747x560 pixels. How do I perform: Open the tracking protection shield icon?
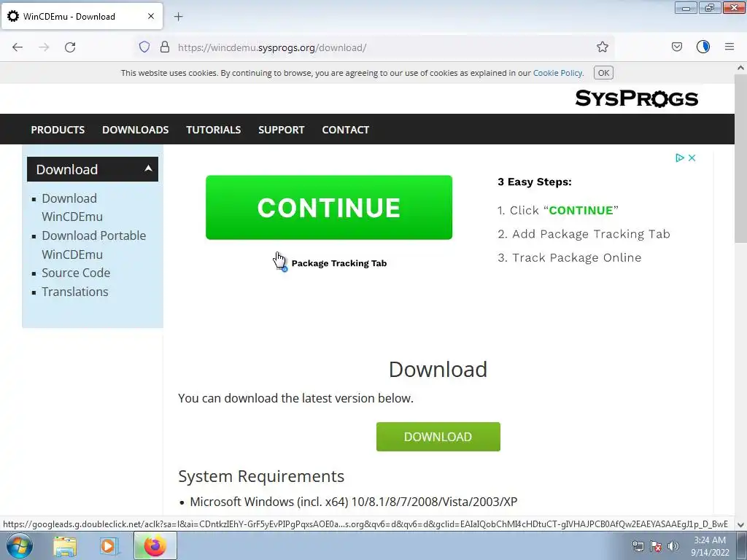144,47
